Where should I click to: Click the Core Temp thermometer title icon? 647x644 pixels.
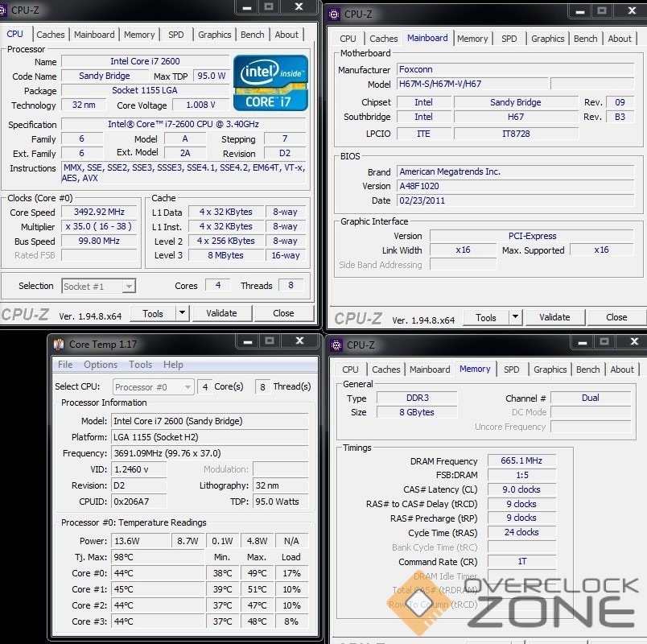click(58, 345)
